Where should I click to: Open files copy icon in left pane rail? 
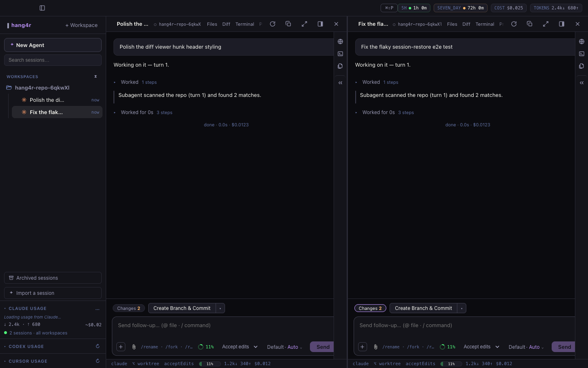click(340, 66)
